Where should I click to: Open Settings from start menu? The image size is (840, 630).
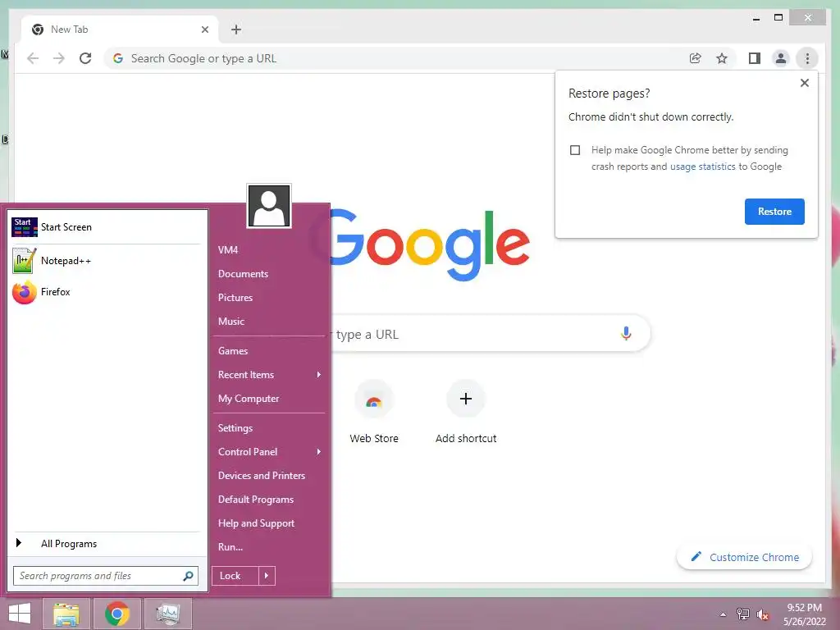tap(235, 428)
